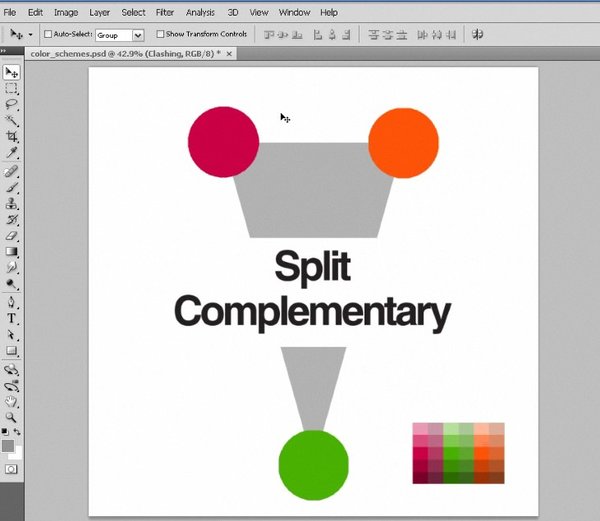The height and width of the screenshot is (521, 600).
Task: Open the Analysis menu
Action: click(200, 13)
